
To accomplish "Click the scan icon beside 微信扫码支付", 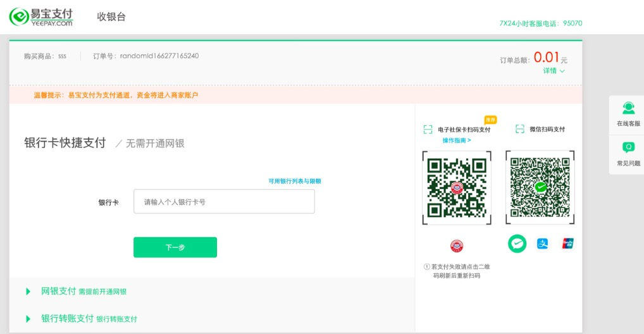I will coord(520,129).
